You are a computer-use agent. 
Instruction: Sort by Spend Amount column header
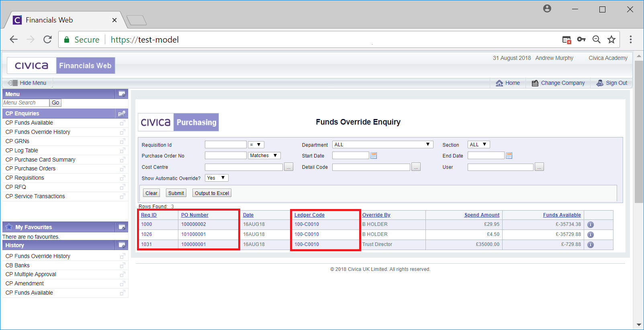pyautogui.click(x=482, y=215)
